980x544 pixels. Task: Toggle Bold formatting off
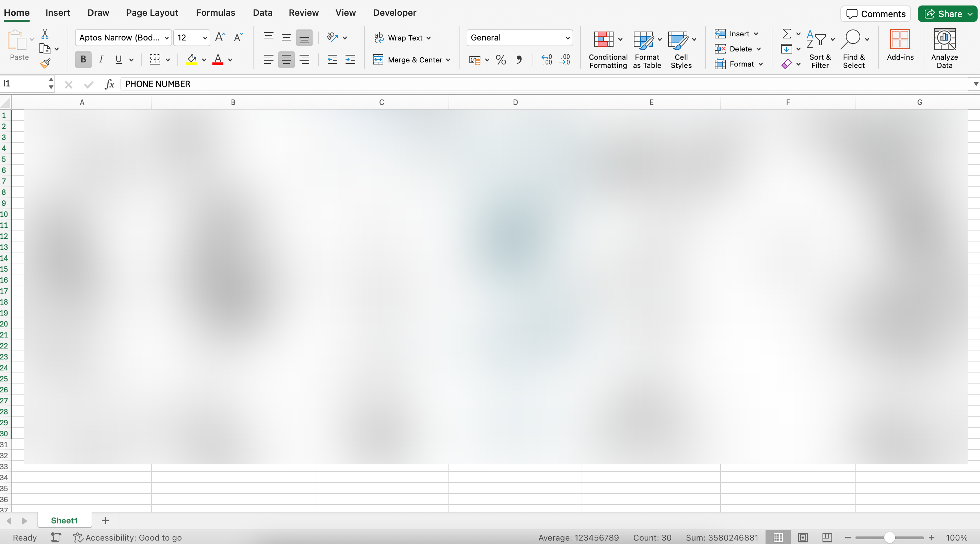(x=83, y=59)
